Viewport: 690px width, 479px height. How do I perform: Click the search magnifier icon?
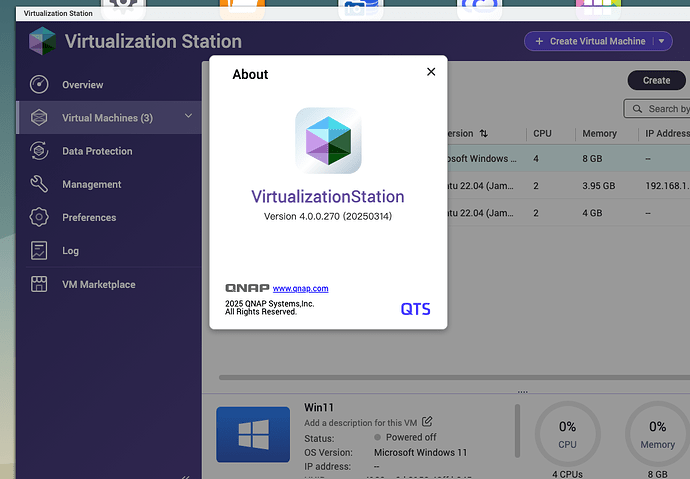[637, 109]
